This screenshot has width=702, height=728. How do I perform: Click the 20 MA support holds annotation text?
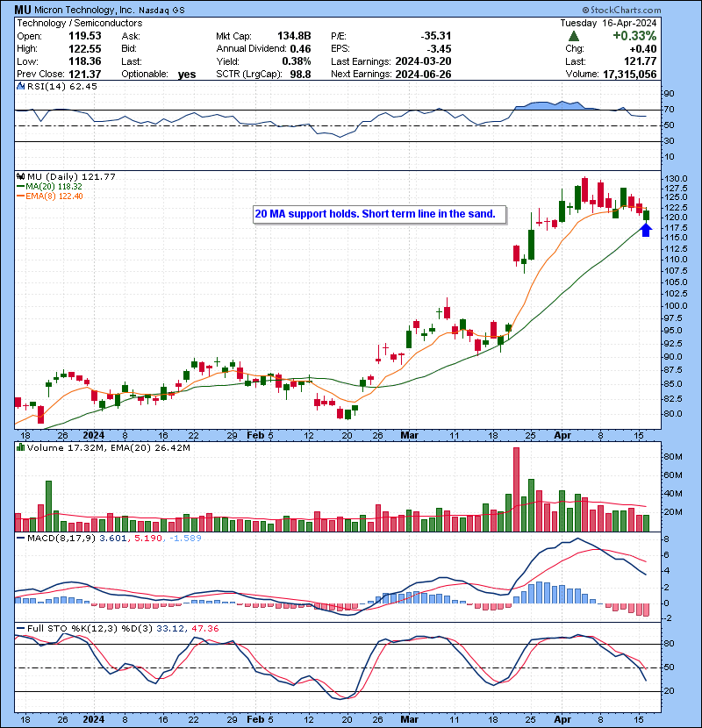[x=376, y=214]
